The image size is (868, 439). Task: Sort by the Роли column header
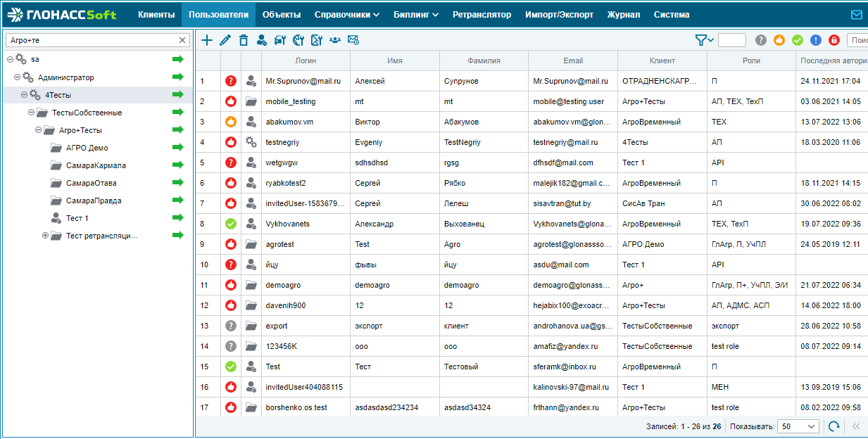[751, 61]
